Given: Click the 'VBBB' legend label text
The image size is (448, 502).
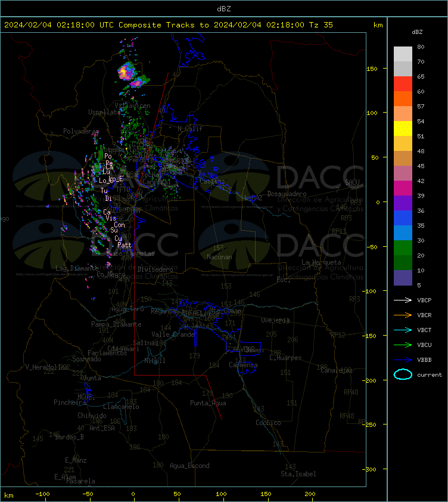Looking at the screenshot, I should tap(424, 360).
